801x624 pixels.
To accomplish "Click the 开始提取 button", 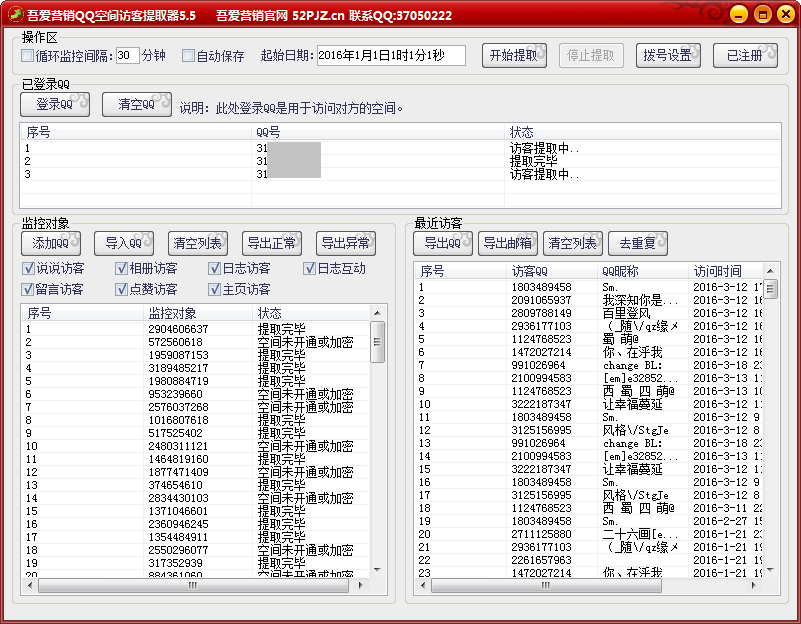I will (x=514, y=56).
